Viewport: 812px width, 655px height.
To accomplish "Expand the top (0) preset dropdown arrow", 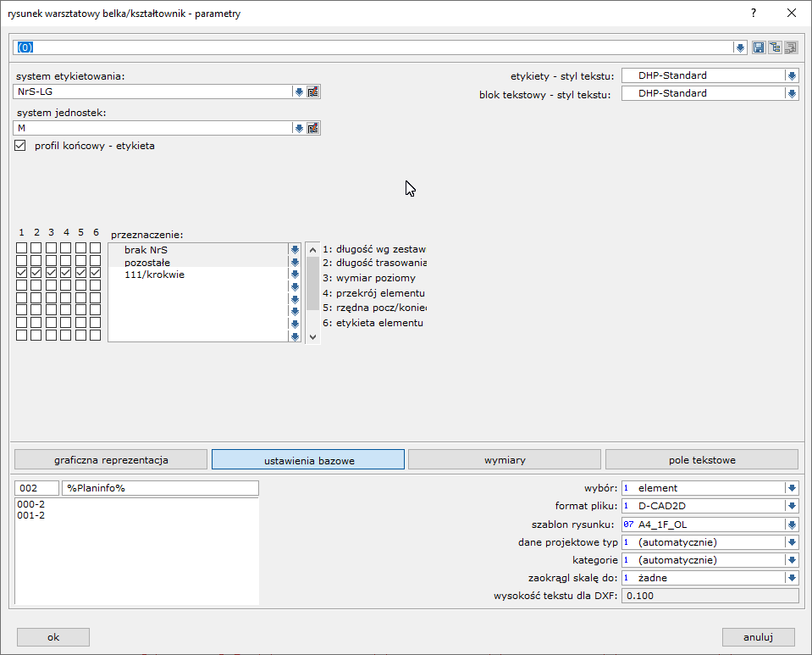I will tap(740, 47).
